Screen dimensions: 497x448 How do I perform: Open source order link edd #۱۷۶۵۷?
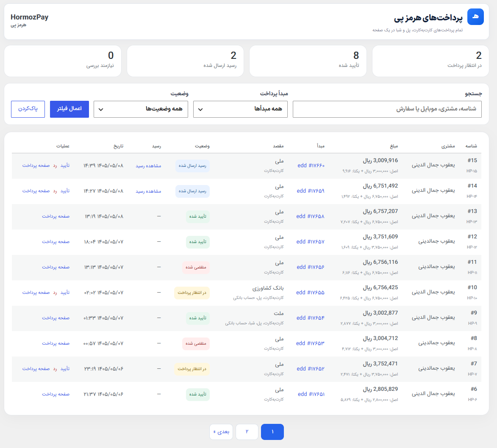[310, 241]
